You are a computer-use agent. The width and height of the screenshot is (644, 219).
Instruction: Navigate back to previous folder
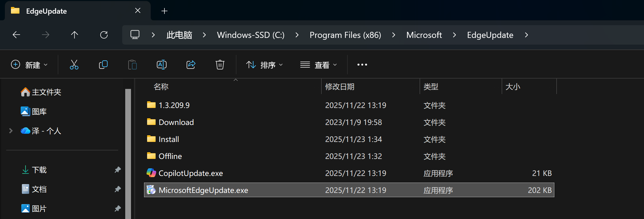point(16,35)
